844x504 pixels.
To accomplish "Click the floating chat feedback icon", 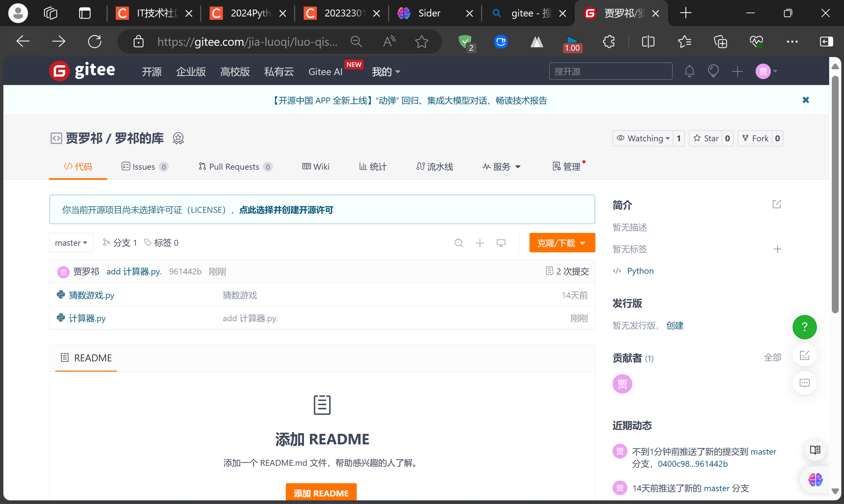I will point(804,383).
